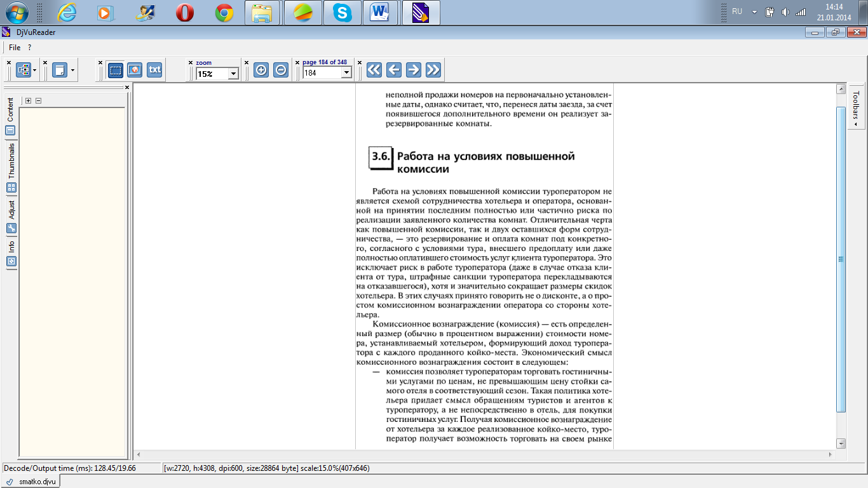This screenshot has height=488, width=868.
Task: Open Google Chrome from the taskbar
Action: pyautogui.click(x=224, y=12)
